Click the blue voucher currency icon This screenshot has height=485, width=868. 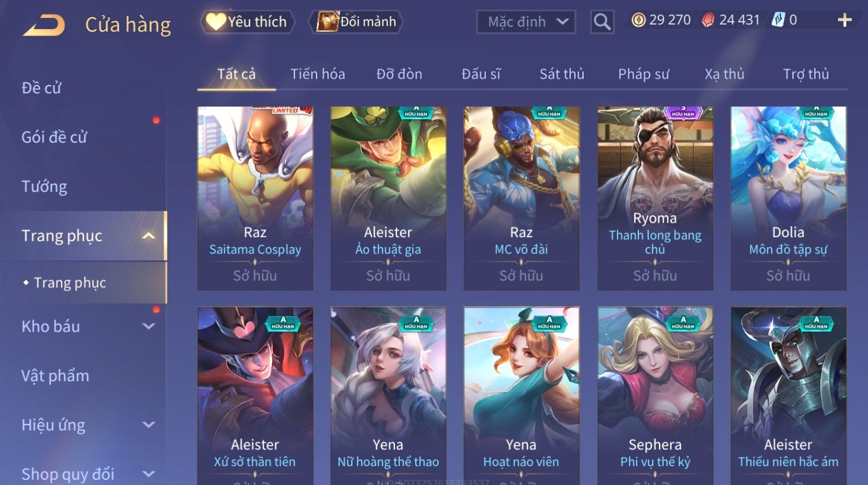tap(778, 20)
